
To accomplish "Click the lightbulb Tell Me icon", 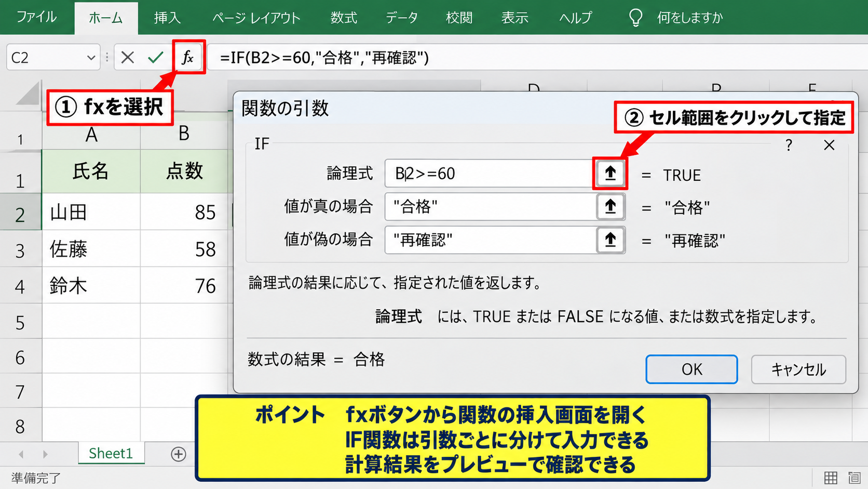I will click(635, 17).
